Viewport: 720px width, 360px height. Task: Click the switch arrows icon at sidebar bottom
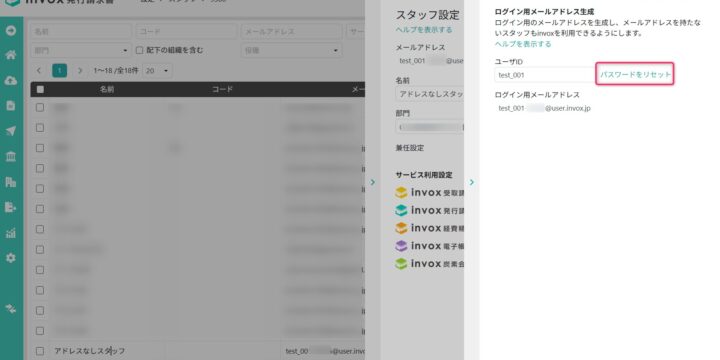(x=11, y=309)
